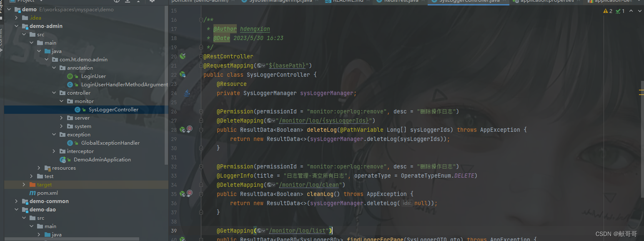The width and height of the screenshot is (644, 241).
Task: Click globe URL icon in DeleteMapping line 27
Action: pos(270,120)
